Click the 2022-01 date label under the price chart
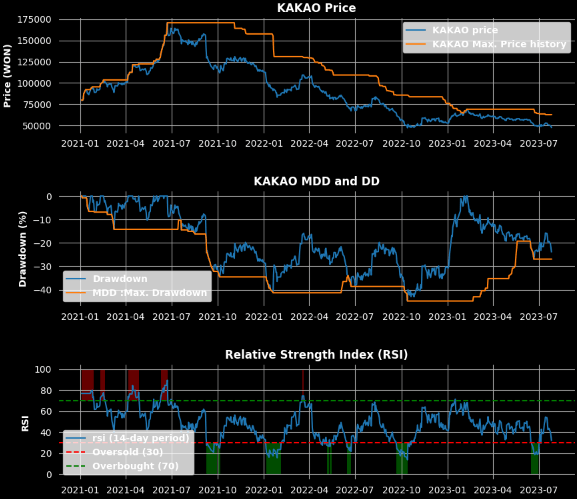This screenshot has height=499, width=577. pyautogui.click(x=264, y=144)
